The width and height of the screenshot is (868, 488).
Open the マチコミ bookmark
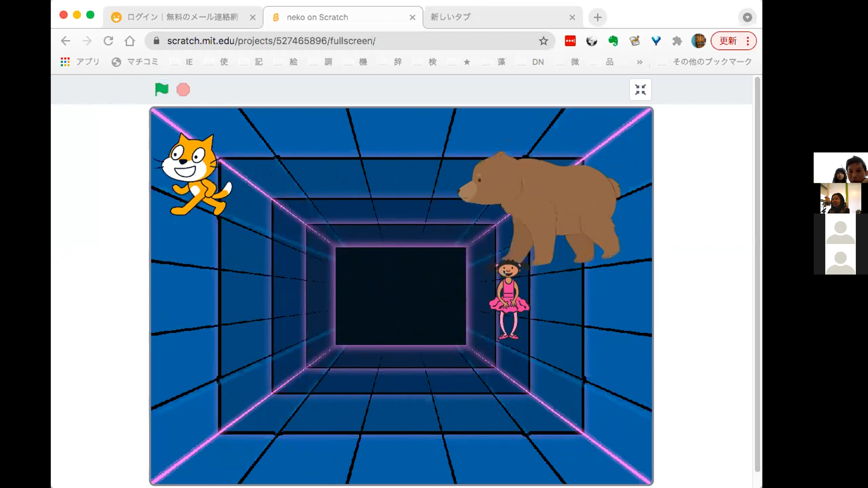[x=135, y=62]
